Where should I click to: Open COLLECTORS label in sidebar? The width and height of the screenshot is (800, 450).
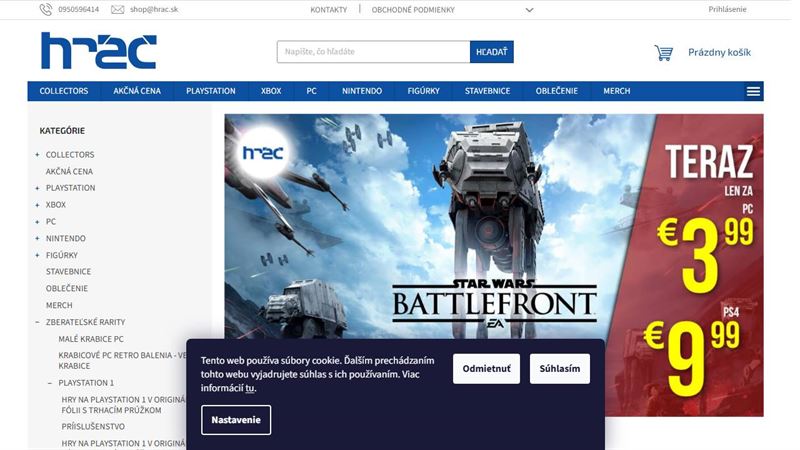pyautogui.click(x=70, y=155)
